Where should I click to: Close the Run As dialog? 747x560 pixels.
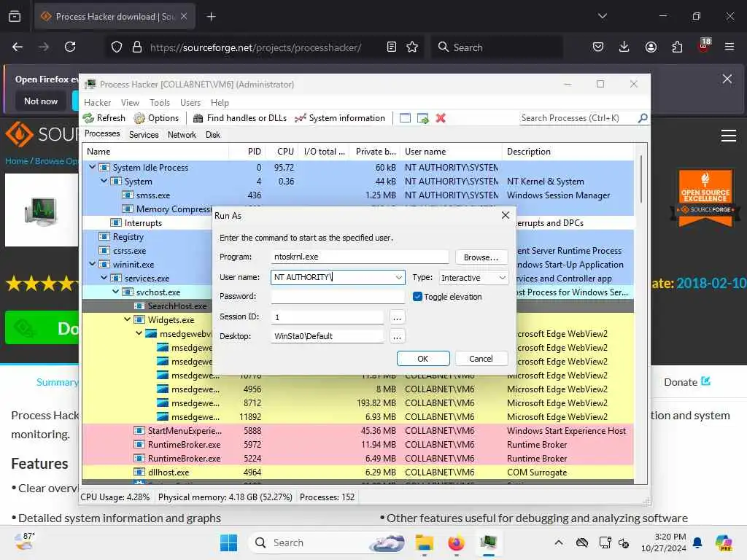point(506,215)
